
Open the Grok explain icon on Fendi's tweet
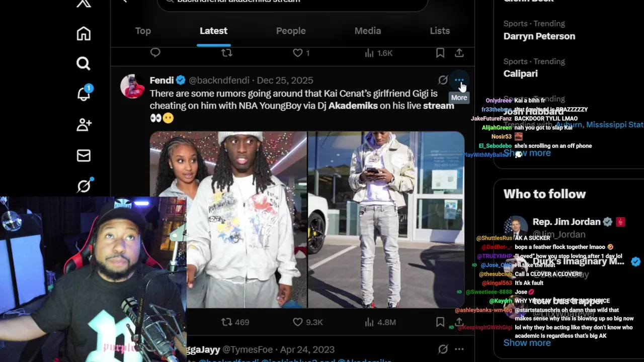[443, 80]
